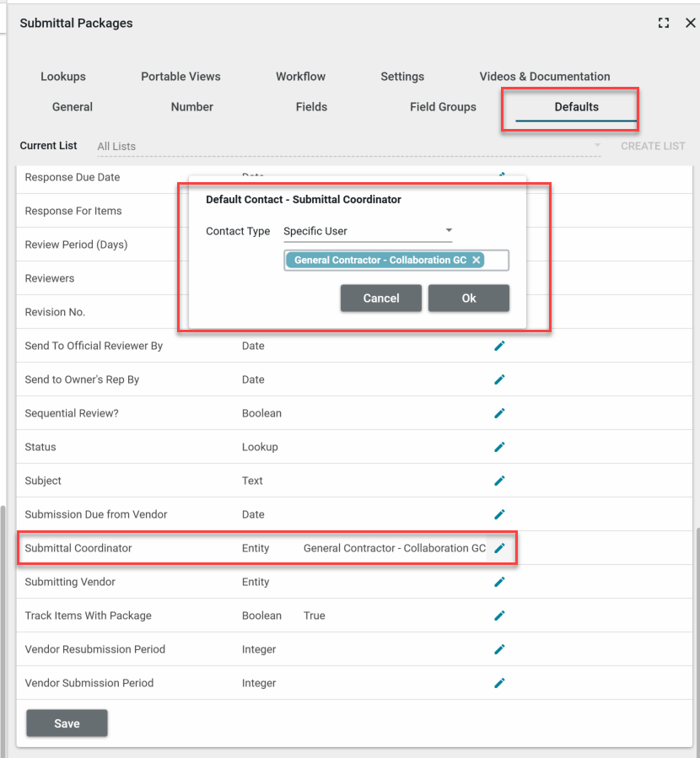Edit Send To Official Reviewer By default
Viewport: 700px width, 758px height.
(499, 346)
